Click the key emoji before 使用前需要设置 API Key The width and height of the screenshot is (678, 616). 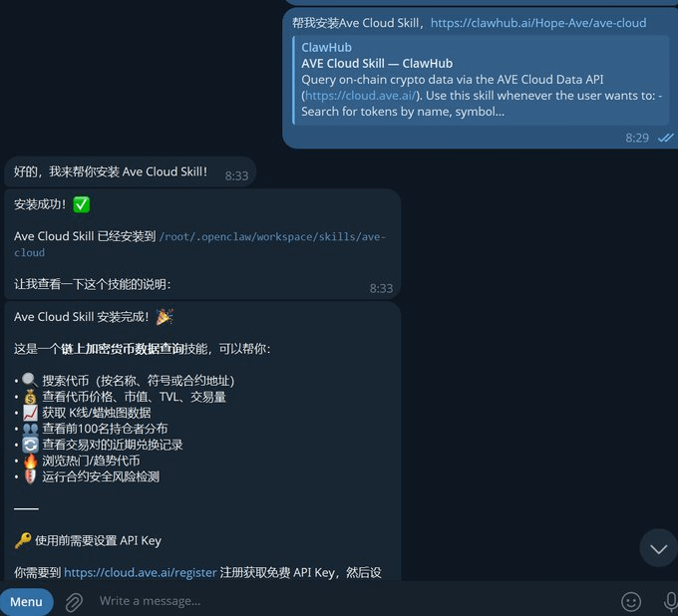pos(23,540)
